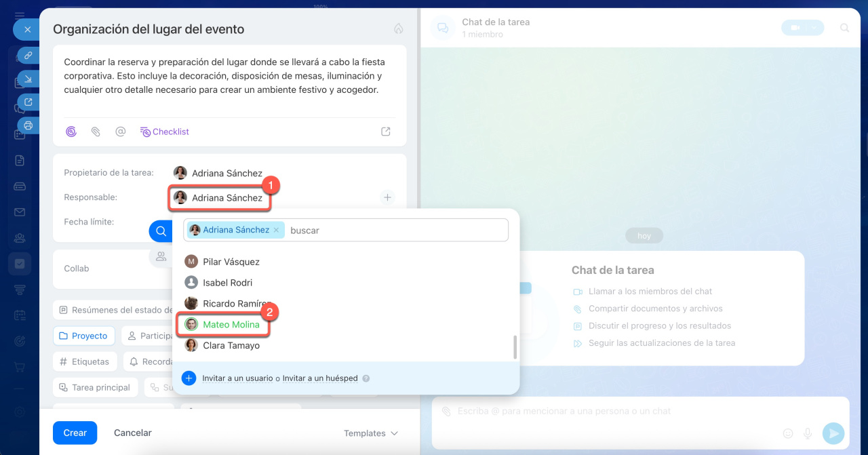Click the purple CoPilot spiral icon
The width and height of the screenshot is (868, 455).
point(71,132)
